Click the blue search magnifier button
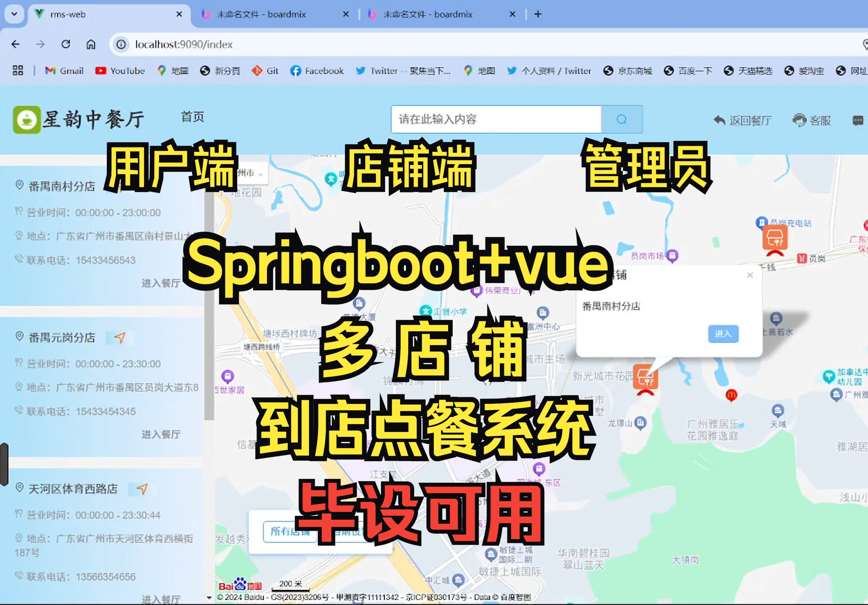 622,119
